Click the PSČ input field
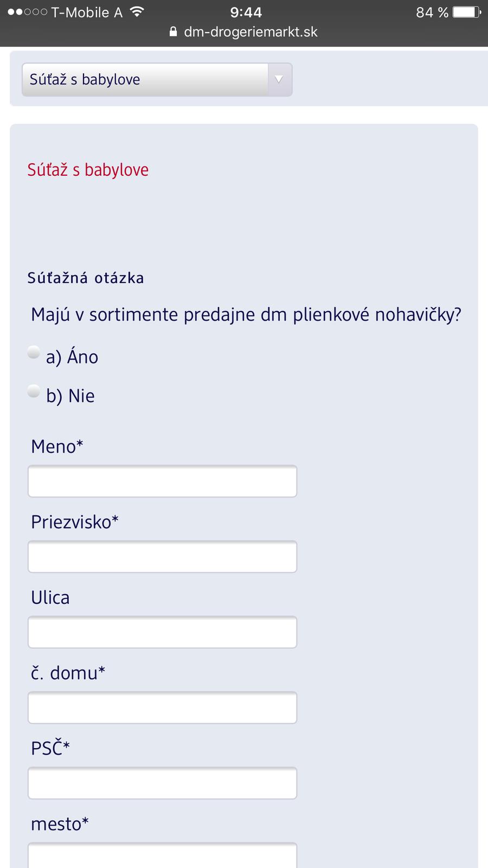The width and height of the screenshot is (488, 868). click(162, 783)
